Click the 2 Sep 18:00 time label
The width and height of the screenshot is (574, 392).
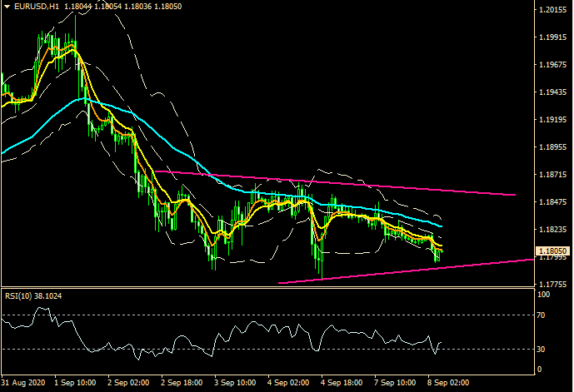tap(182, 384)
